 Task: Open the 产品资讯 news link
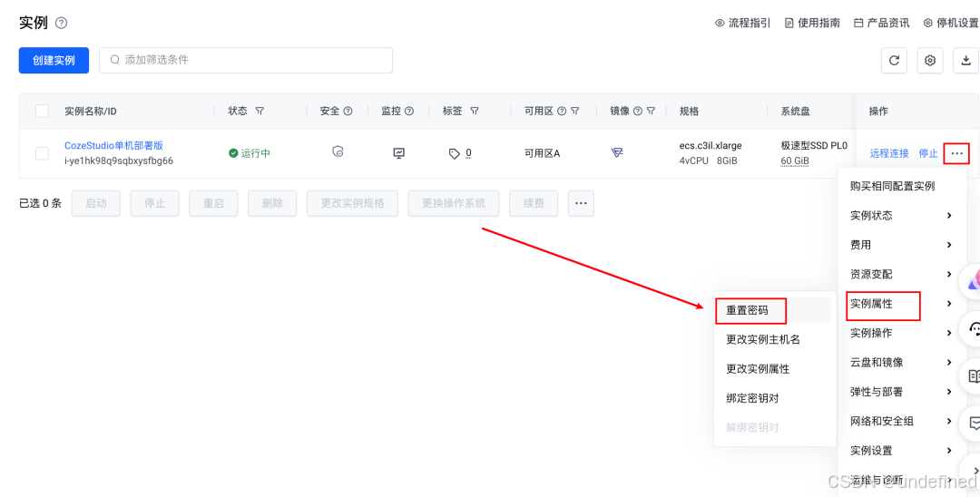point(882,23)
